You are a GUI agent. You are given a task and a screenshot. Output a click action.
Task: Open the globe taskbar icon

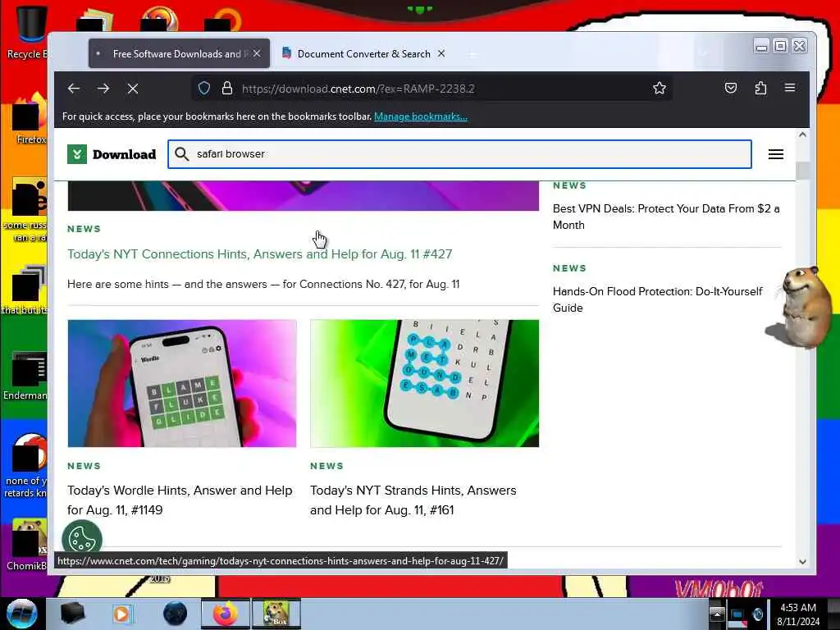point(176,614)
